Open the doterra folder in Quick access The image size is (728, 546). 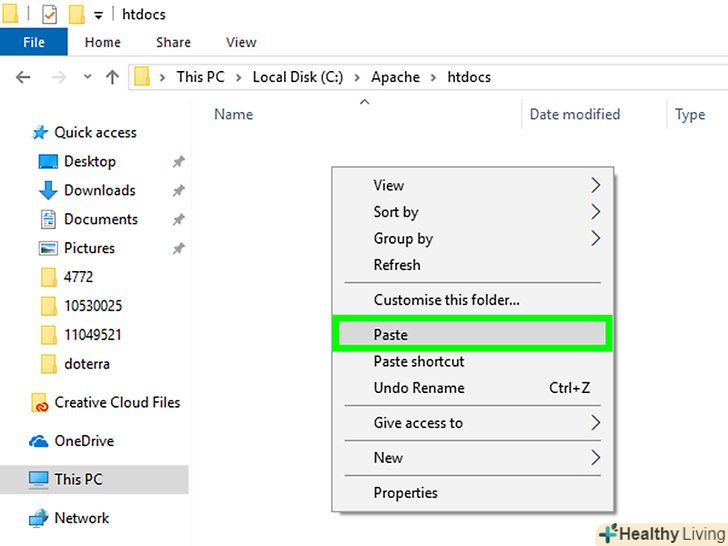click(x=87, y=363)
